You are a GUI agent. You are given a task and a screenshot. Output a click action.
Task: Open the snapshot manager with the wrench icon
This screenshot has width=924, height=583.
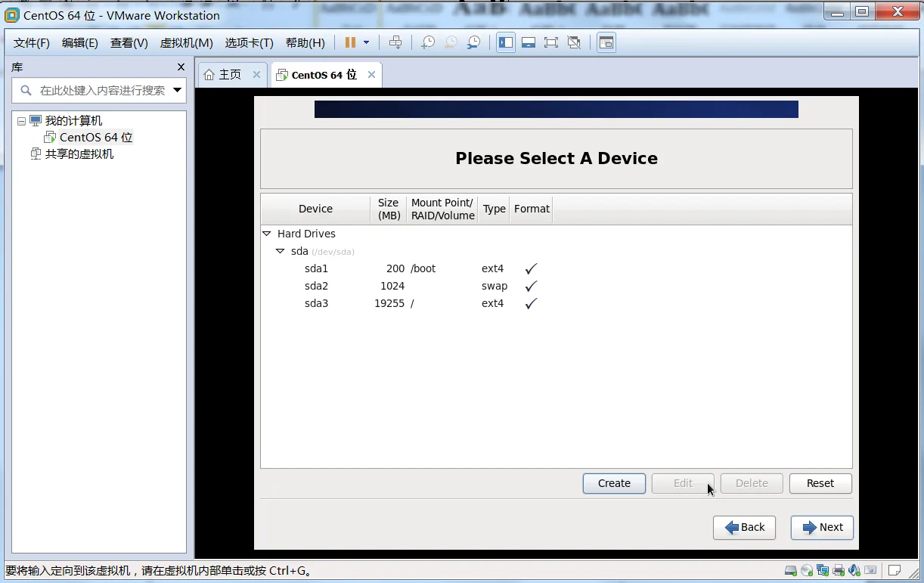[x=473, y=42]
